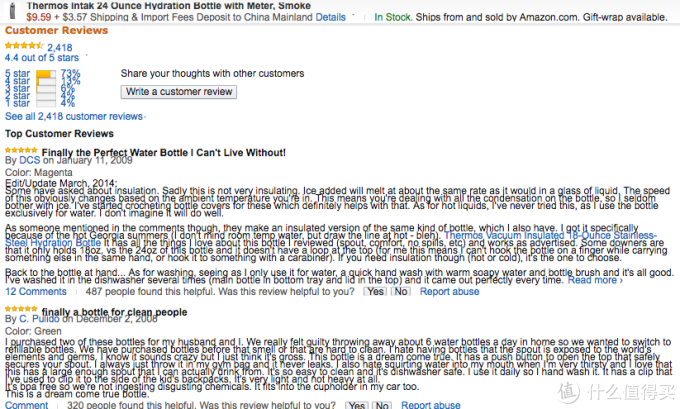Screen dimensions: 680x409
Task: Open the 12 Comments link
Action: click(36, 291)
